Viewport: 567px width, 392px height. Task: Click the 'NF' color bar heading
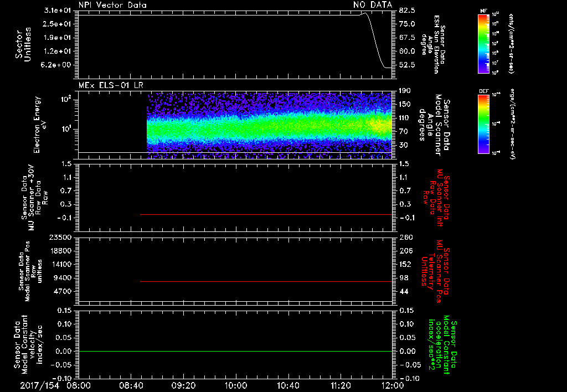coord(483,11)
